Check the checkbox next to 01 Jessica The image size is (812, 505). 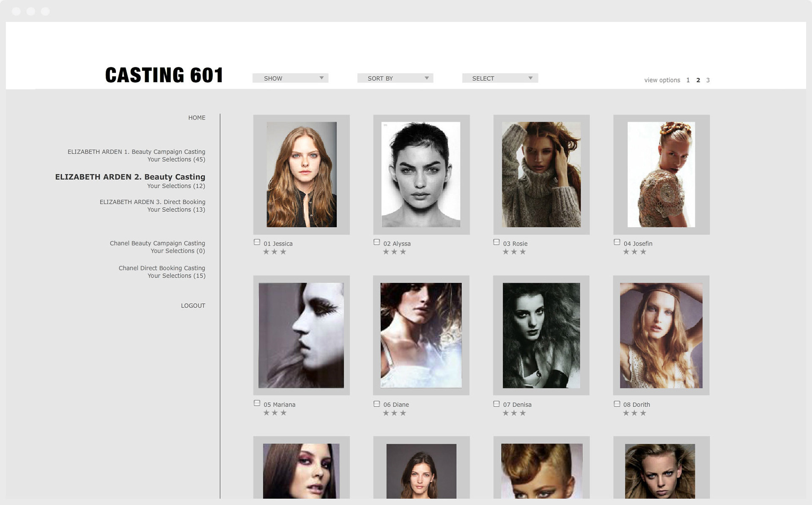[257, 242]
